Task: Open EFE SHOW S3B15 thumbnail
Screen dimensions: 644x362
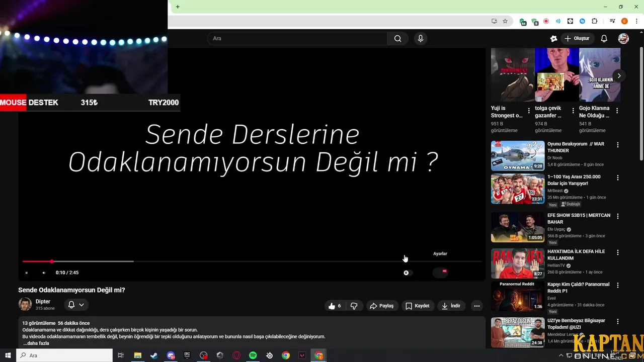Action: coord(518,227)
